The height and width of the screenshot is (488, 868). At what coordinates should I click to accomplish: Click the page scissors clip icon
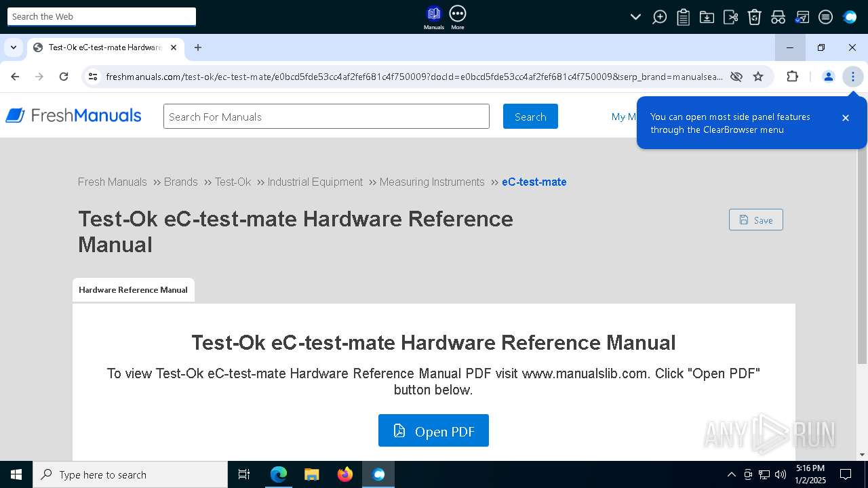[730, 17]
